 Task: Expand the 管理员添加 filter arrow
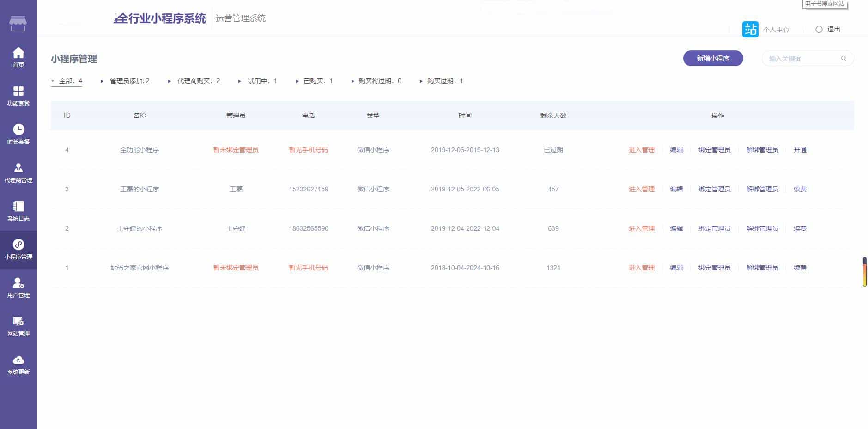pos(101,81)
